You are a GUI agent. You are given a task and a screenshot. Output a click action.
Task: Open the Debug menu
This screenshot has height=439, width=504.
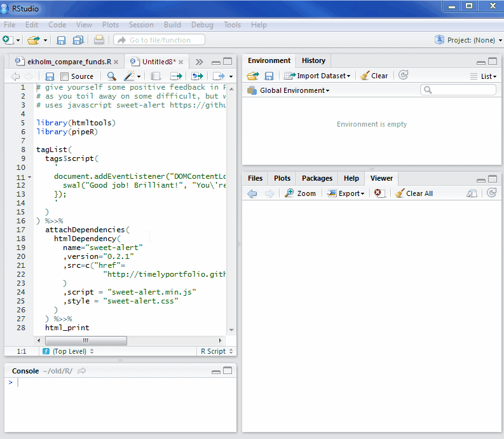(x=202, y=25)
